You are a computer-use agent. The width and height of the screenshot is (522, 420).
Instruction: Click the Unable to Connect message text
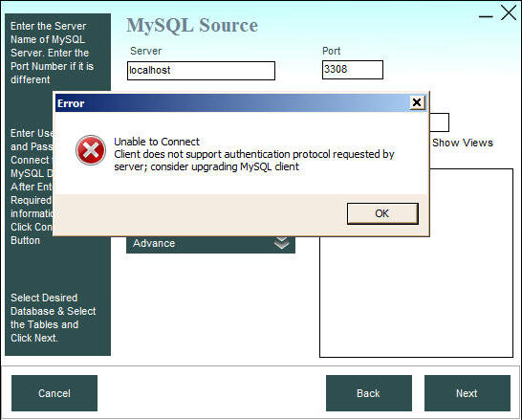point(157,142)
